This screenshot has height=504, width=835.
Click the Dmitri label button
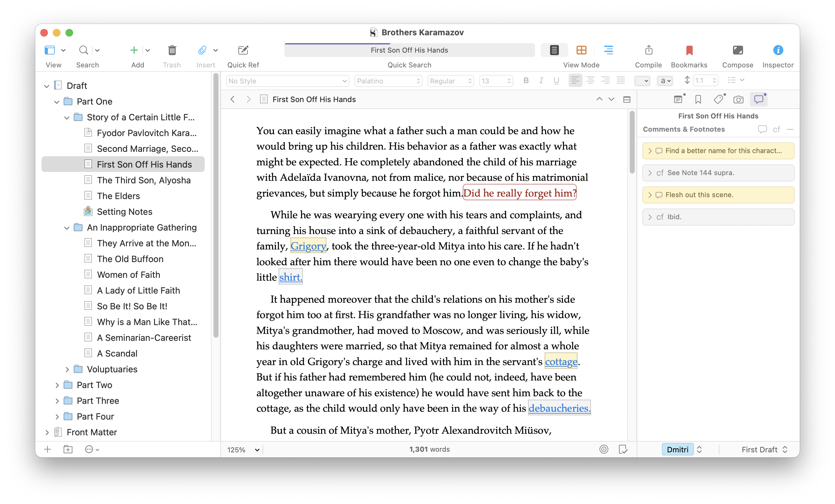(678, 450)
